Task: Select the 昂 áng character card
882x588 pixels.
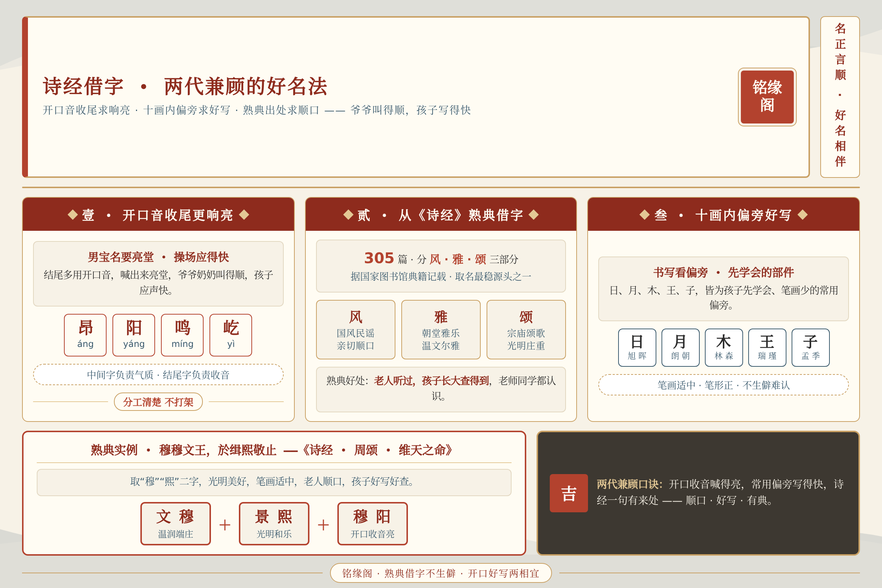Action: 85,335
